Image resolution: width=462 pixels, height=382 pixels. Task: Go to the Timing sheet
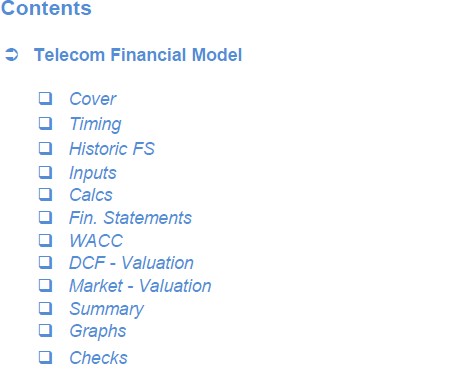(x=95, y=124)
